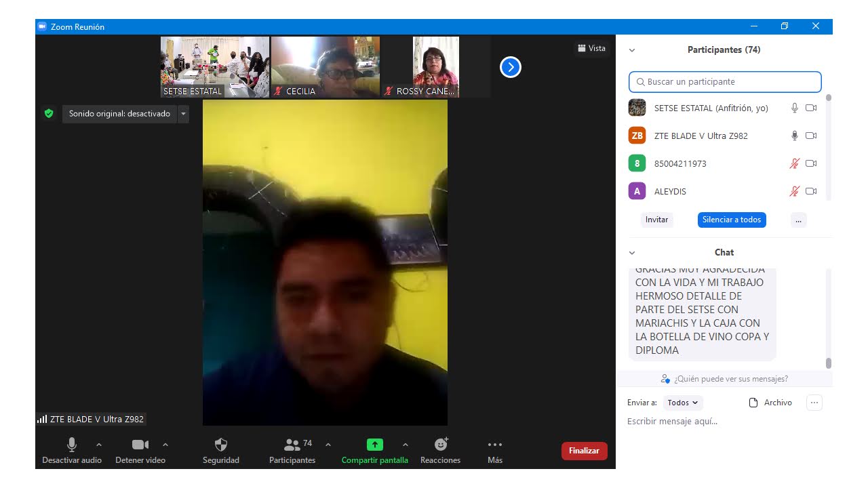The image size is (868, 488).
Task: Open the Vista layout menu
Action: click(x=591, y=48)
